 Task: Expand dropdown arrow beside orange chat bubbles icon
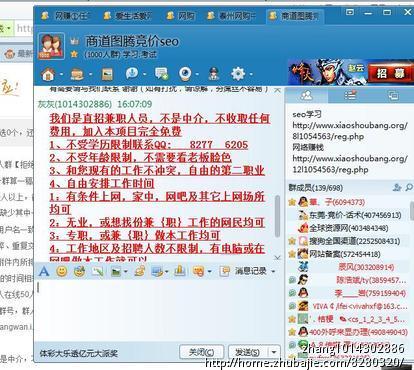(209, 272)
